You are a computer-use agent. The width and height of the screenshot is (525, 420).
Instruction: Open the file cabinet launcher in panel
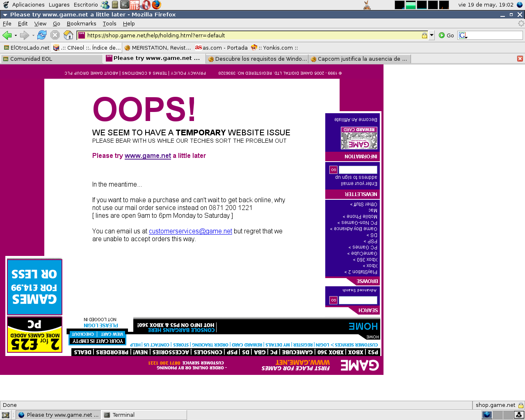pos(115,5)
